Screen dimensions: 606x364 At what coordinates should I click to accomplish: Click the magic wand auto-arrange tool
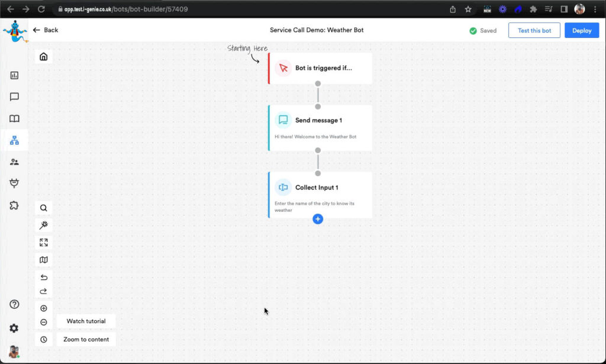point(44,225)
